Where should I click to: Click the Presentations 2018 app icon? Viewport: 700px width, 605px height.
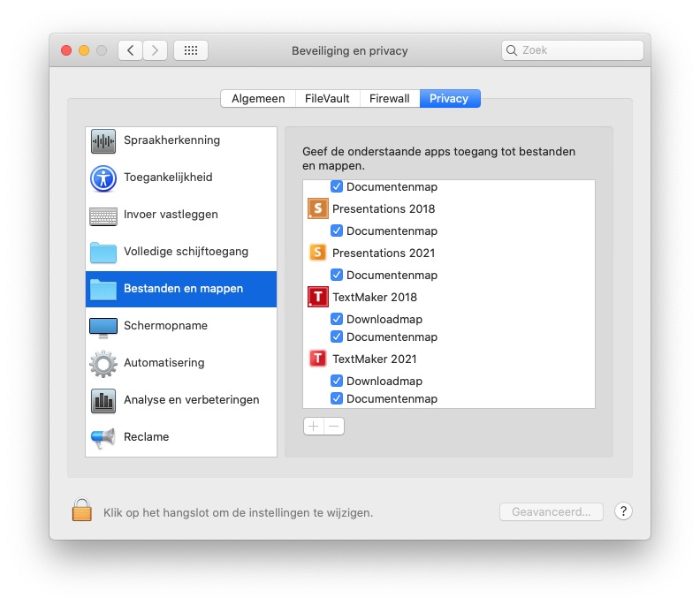317,209
